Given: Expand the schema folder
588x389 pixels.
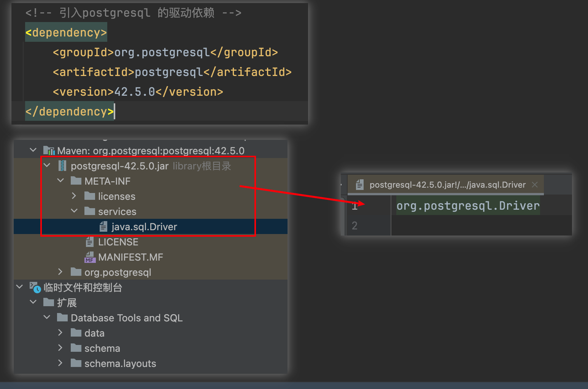Looking at the screenshot, I should point(60,348).
